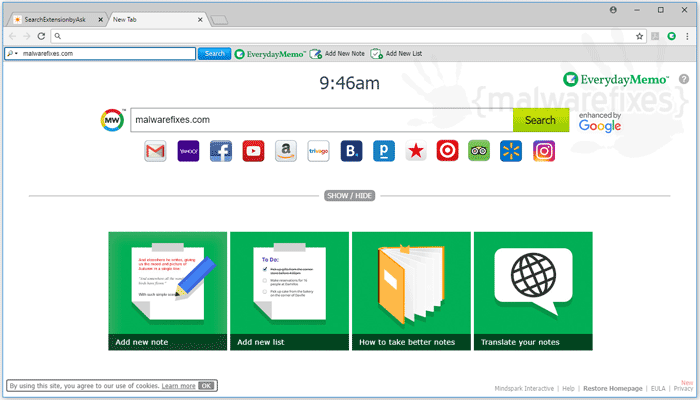Bookmark page with the star icon
The image size is (700, 400).
(x=639, y=36)
